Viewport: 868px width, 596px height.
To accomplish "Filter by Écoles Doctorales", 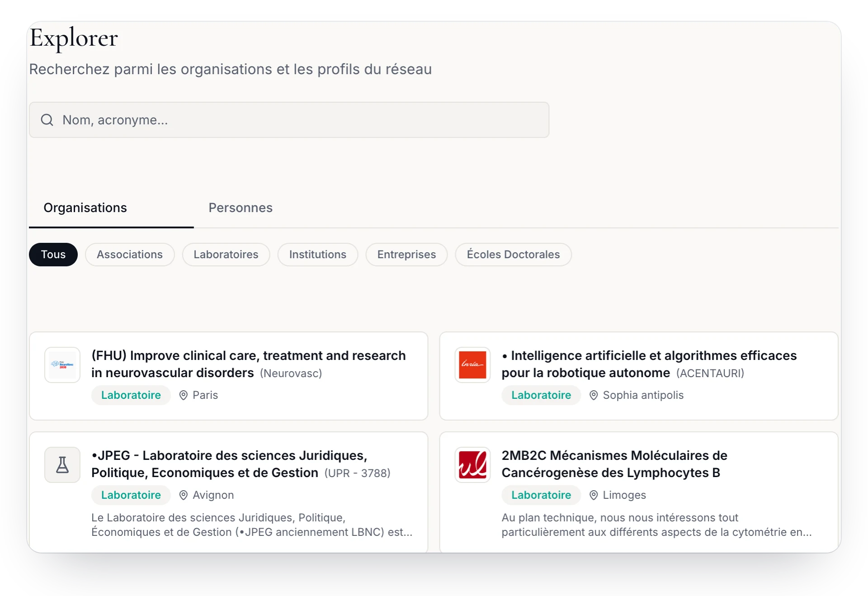I will [513, 255].
